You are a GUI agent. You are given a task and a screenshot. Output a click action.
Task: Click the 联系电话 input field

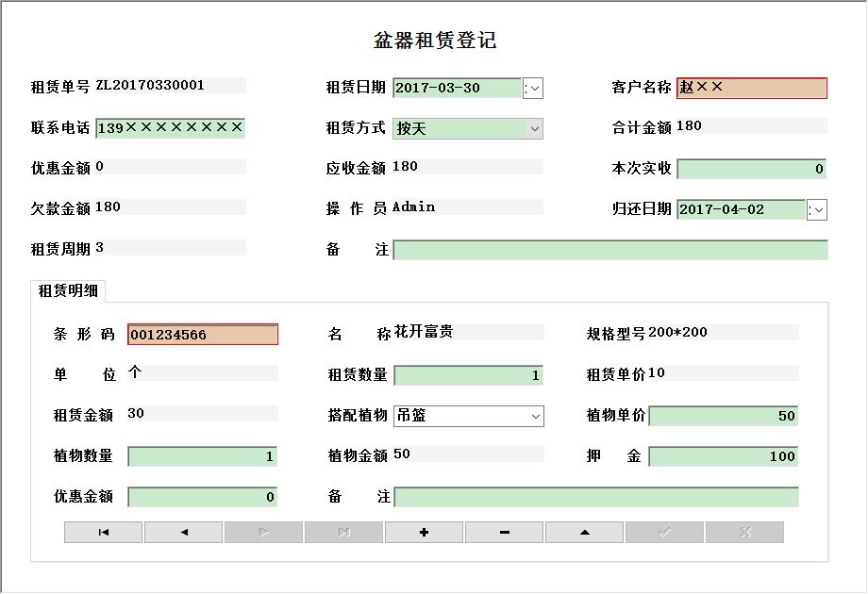(x=171, y=128)
